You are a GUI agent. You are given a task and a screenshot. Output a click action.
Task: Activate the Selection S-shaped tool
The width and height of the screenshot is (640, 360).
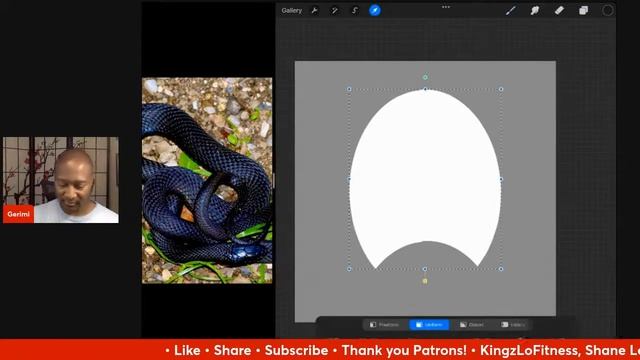(x=355, y=11)
